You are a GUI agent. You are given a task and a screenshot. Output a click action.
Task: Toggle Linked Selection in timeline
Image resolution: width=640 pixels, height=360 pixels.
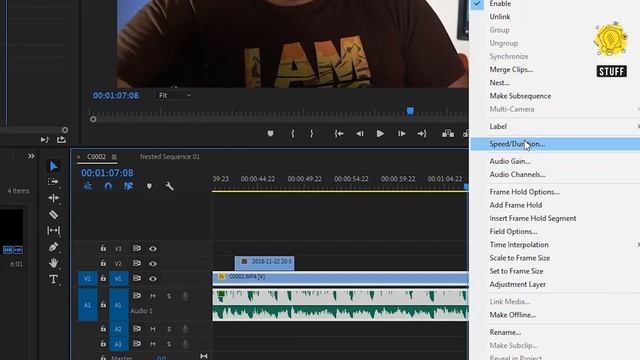coord(129,186)
